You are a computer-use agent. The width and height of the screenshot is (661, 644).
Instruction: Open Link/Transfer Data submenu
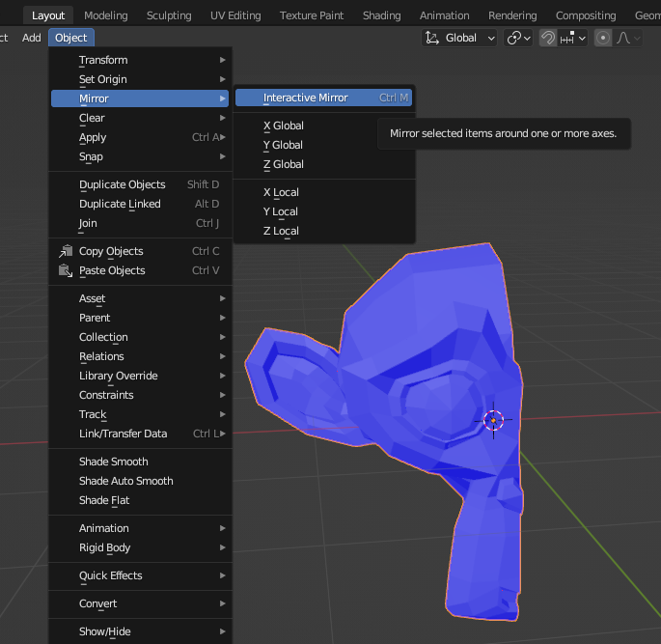click(140, 434)
